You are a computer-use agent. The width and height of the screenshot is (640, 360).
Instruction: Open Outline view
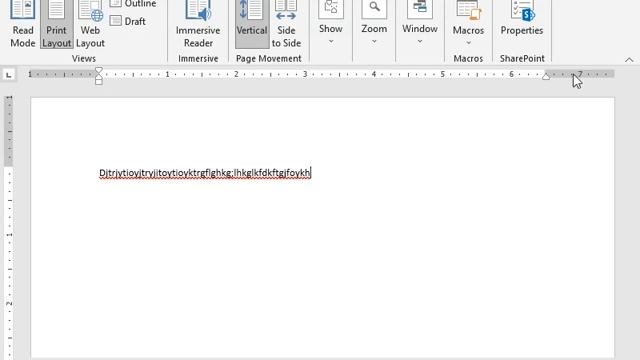[133, 4]
